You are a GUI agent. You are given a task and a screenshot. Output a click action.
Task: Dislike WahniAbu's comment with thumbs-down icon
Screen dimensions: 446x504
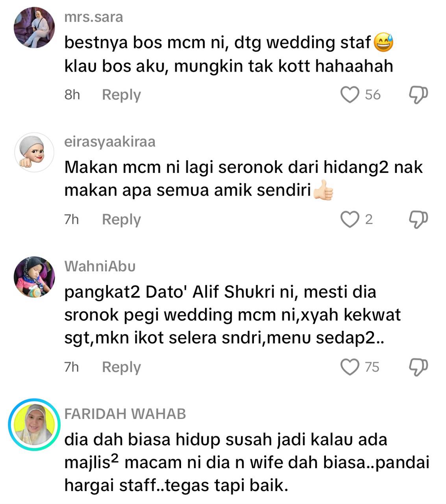pos(418,367)
